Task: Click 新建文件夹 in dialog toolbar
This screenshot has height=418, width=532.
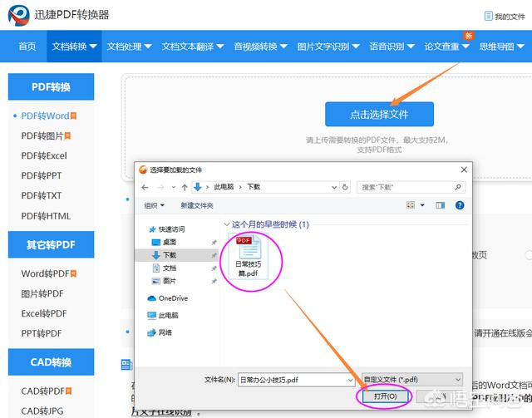Action: pos(197,205)
